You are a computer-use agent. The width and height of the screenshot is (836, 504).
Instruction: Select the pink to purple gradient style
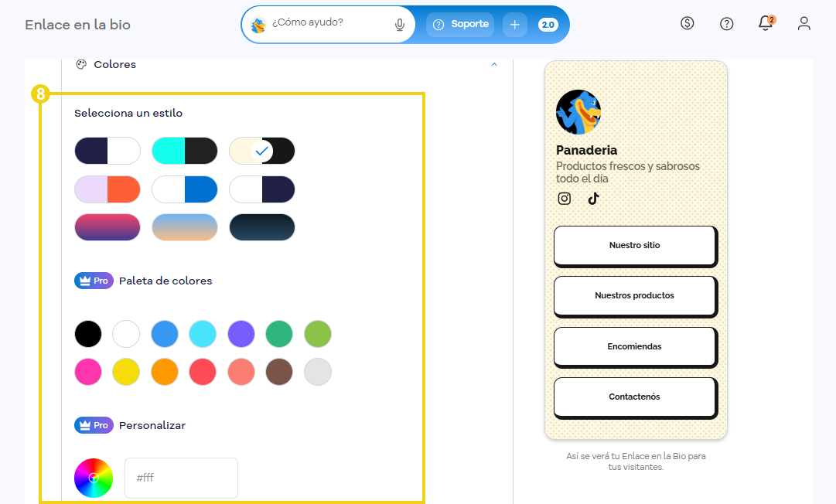click(107, 227)
